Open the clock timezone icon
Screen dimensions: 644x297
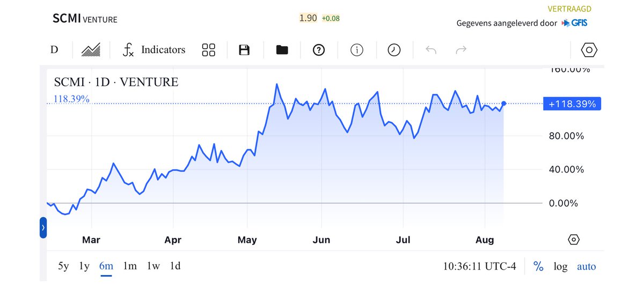pyautogui.click(x=394, y=50)
